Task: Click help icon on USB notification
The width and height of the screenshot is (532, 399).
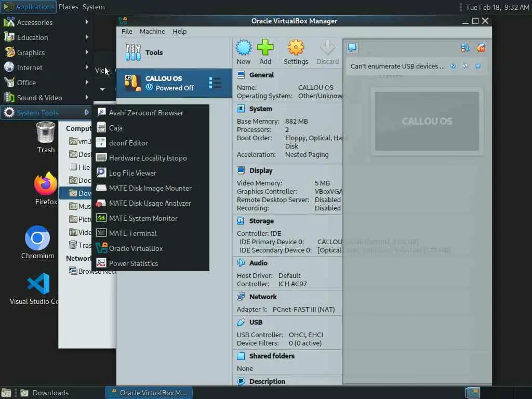Action: (453, 66)
